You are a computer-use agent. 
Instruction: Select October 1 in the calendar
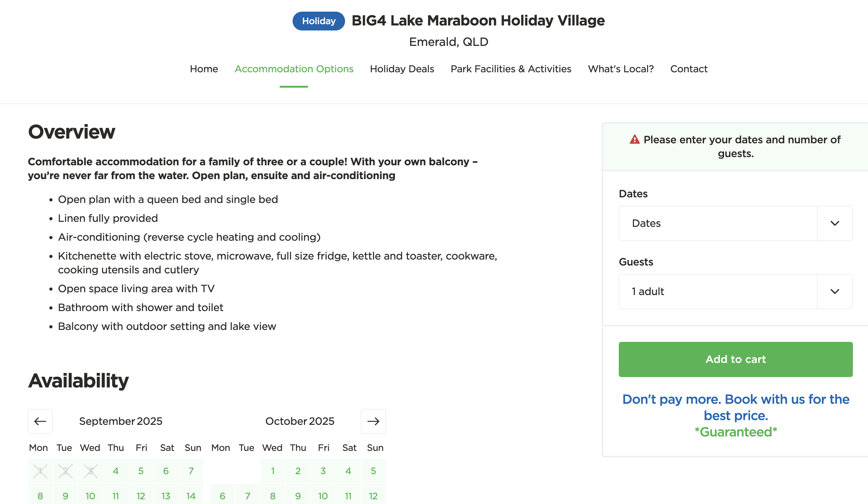pyautogui.click(x=273, y=471)
